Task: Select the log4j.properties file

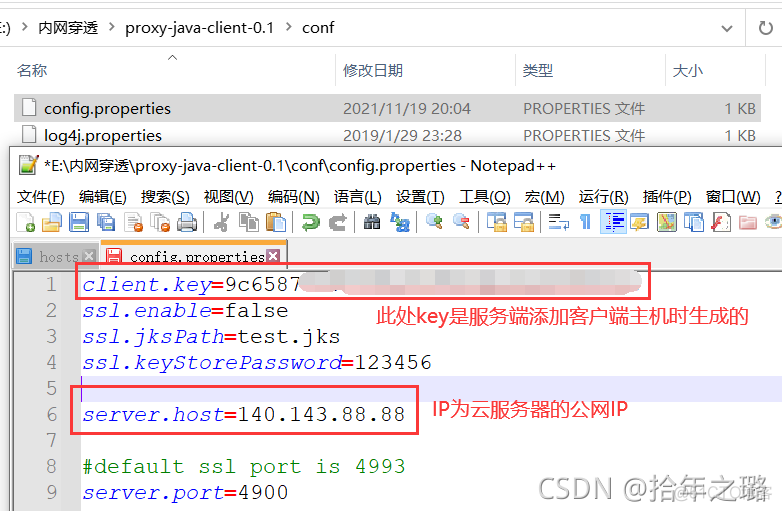Action: 103,136
